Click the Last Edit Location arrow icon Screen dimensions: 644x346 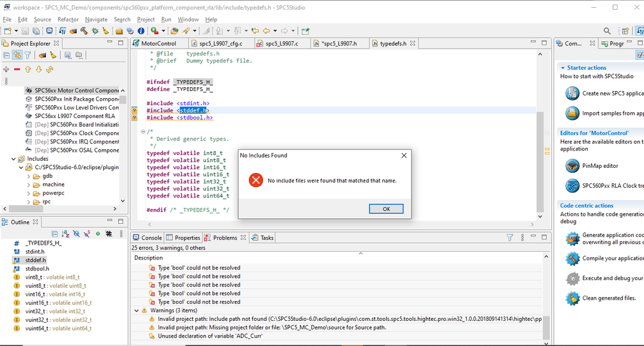pos(255,31)
